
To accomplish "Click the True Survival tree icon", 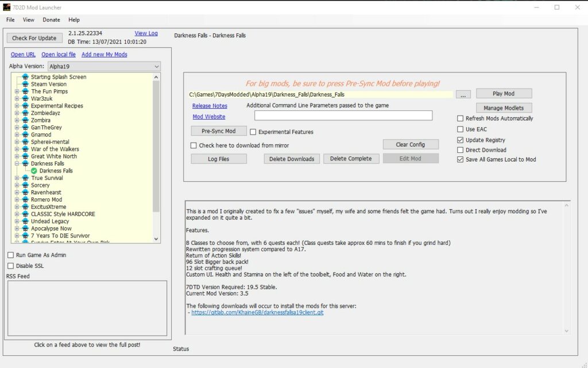I will click(25, 178).
